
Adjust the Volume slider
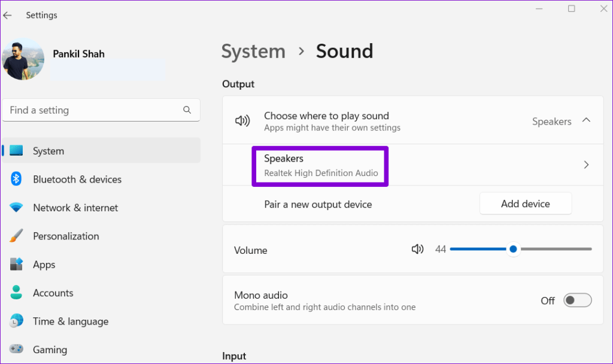tap(513, 249)
